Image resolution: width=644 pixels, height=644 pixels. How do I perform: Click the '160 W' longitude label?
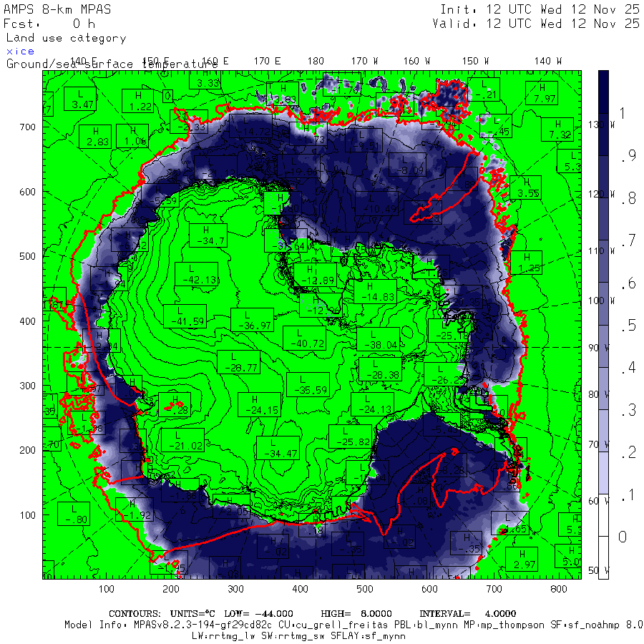(416, 62)
